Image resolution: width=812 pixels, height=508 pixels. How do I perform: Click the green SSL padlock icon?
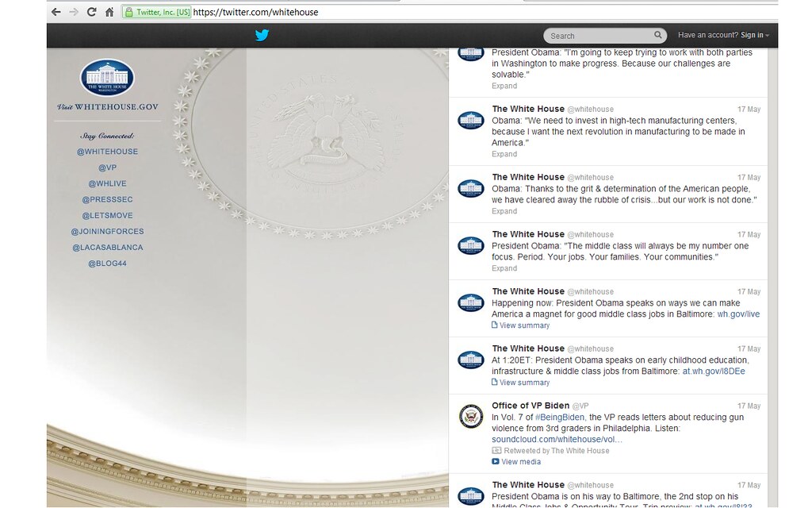click(x=129, y=12)
